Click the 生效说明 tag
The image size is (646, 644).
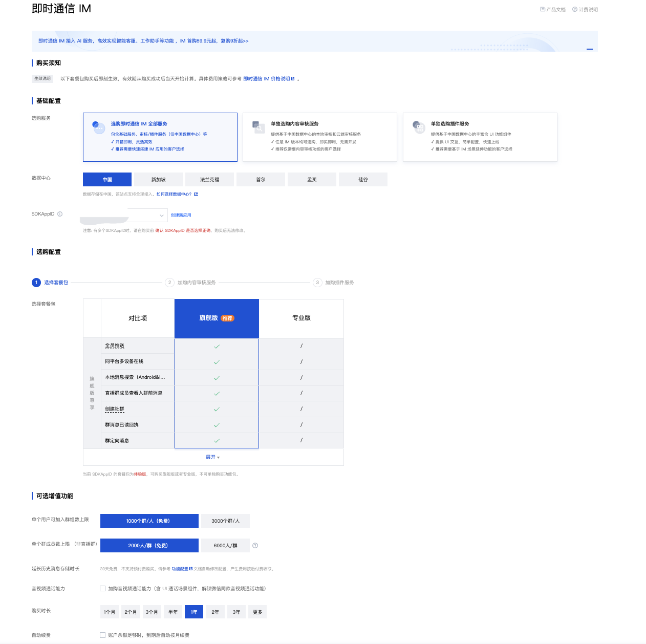point(42,79)
